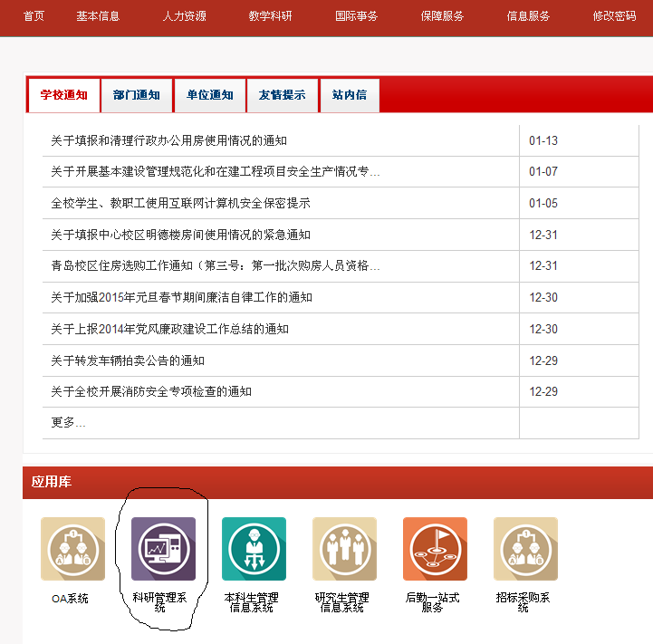
Task: Launch the 后勤一站式服务 icon
Action: click(x=435, y=549)
